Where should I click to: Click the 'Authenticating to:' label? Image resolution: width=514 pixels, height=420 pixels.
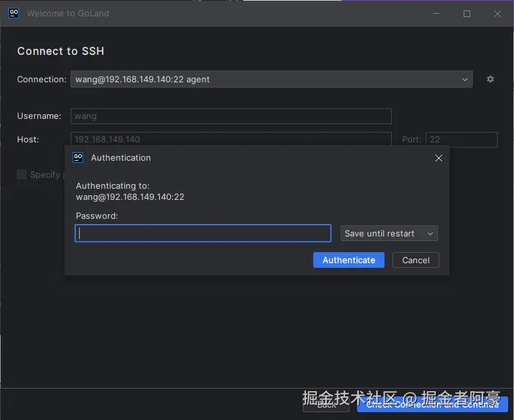(112, 186)
